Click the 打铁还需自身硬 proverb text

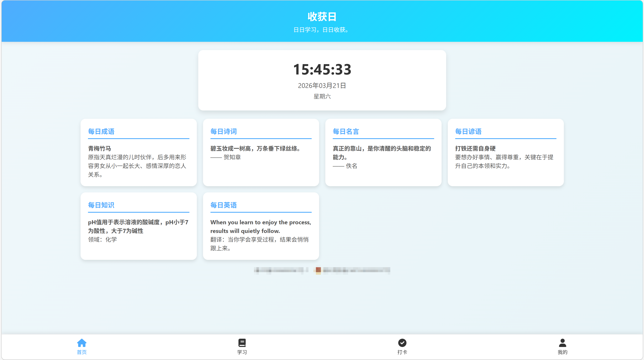pos(475,149)
